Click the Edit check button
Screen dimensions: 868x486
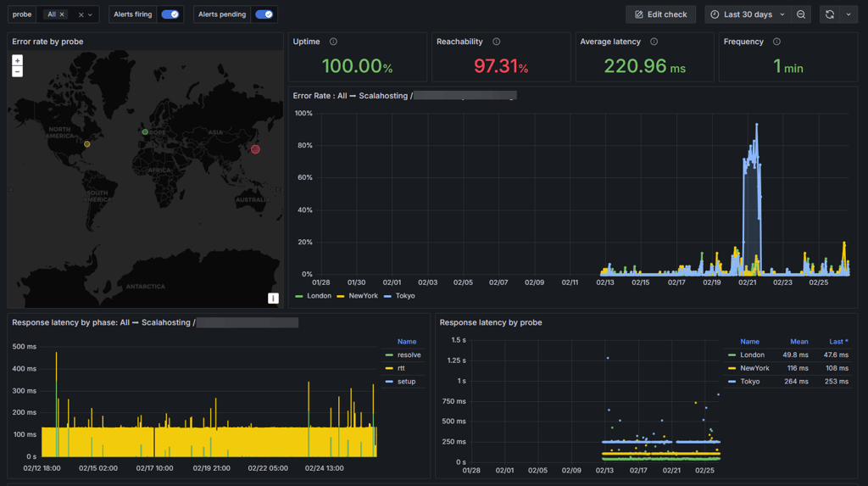660,14
